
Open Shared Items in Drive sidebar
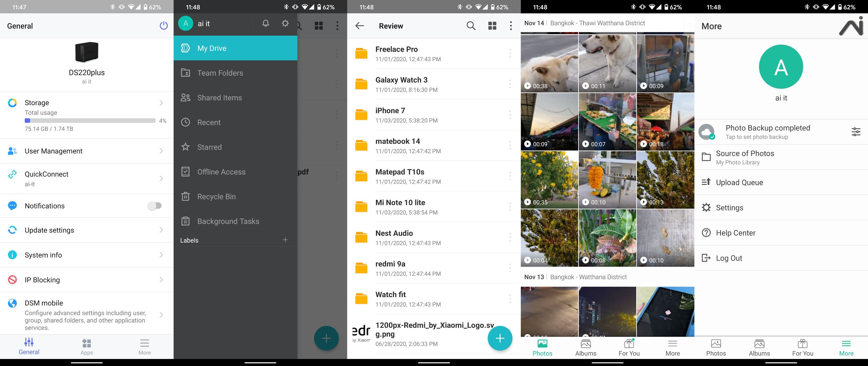click(x=235, y=98)
